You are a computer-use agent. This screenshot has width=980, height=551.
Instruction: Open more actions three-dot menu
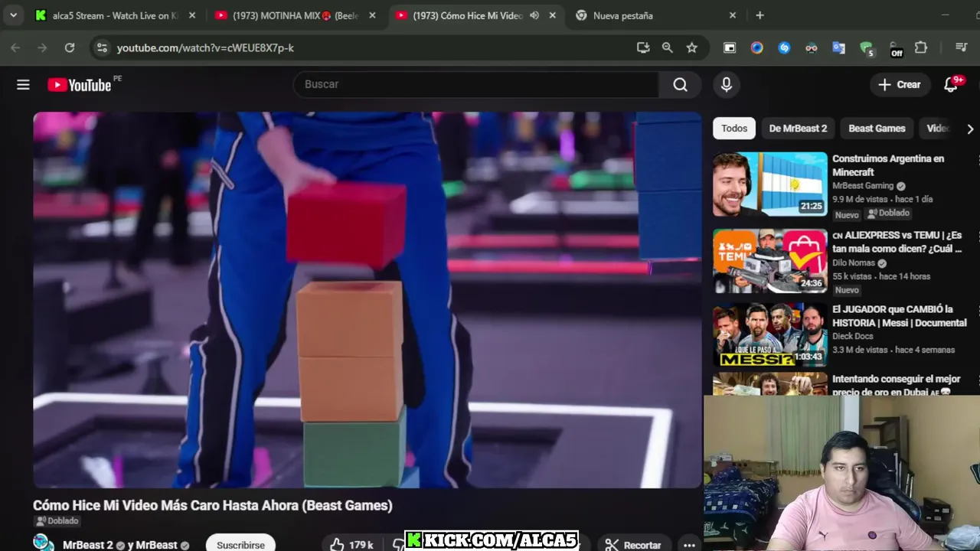click(689, 544)
